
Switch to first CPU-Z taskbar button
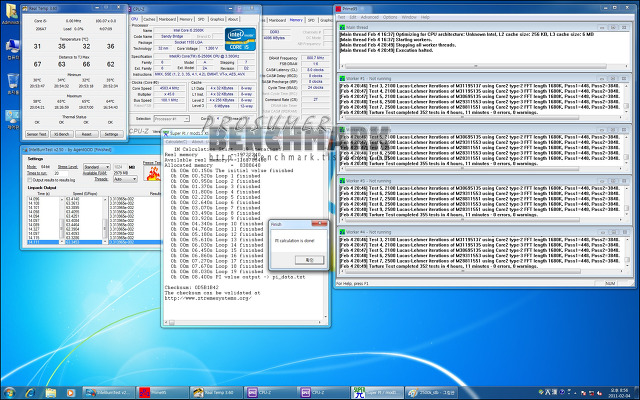coord(270,393)
